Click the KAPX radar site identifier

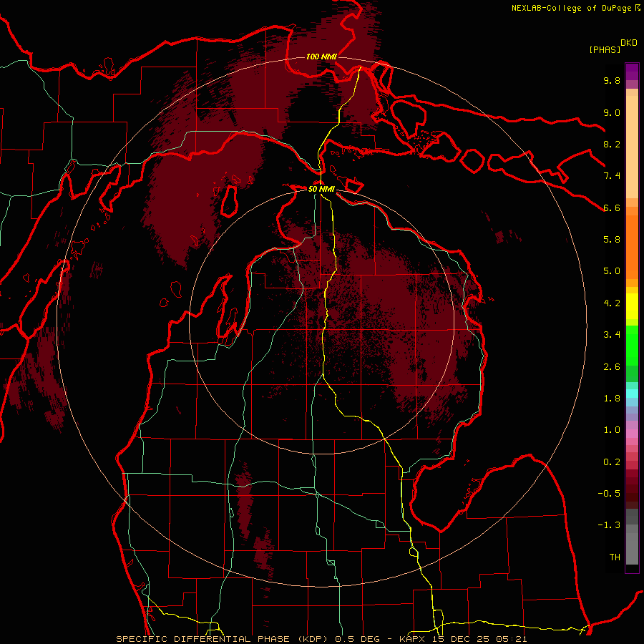414,639
